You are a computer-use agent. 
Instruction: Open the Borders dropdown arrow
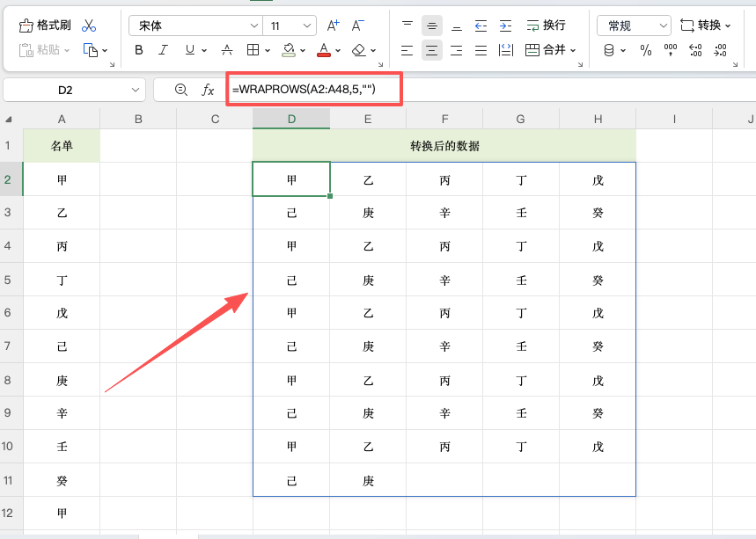267,51
